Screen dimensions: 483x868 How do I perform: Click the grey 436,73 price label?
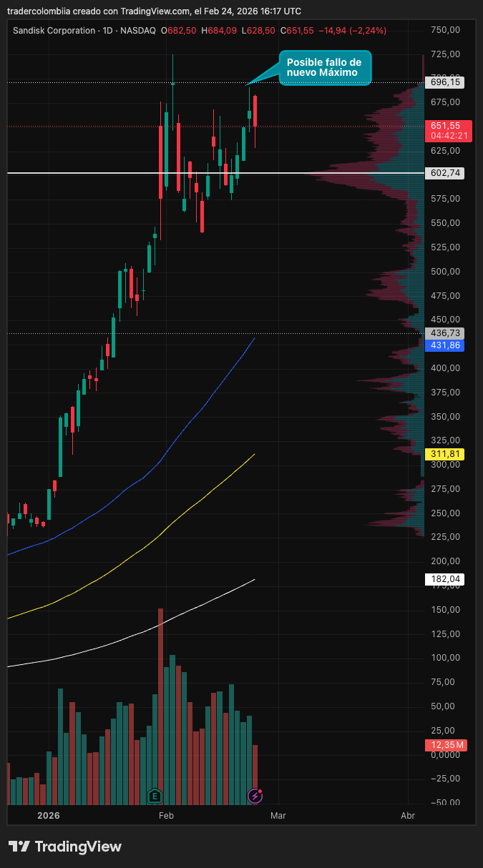[x=444, y=333]
